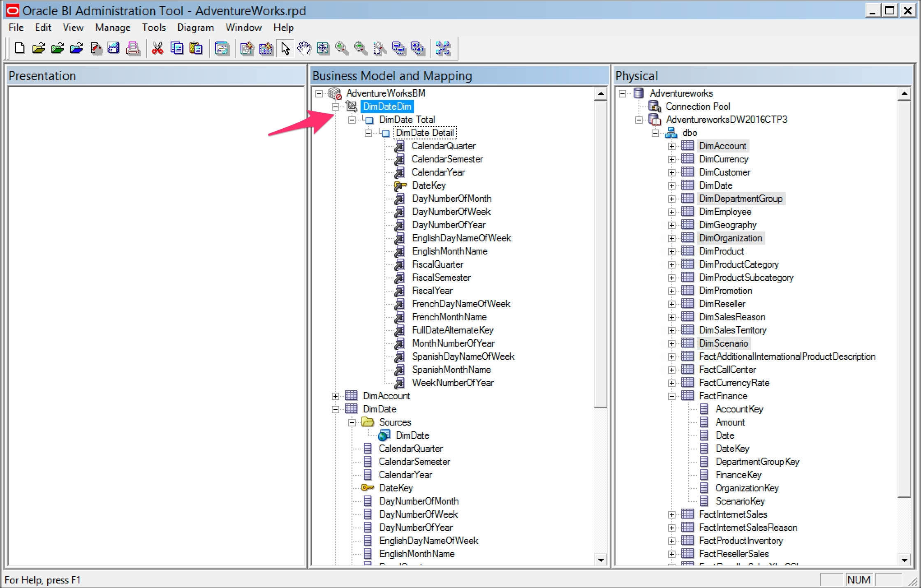921x588 pixels.
Task: Click the Connection Pool icon in Physical pane
Action: [655, 106]
